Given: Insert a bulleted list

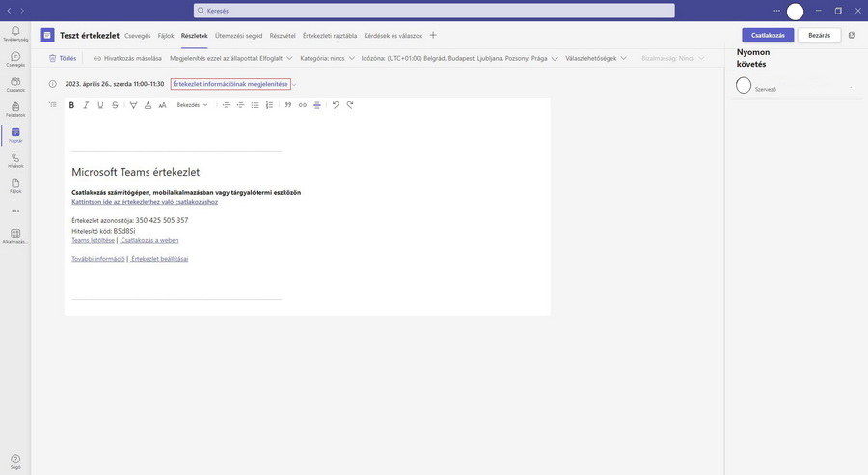Looking at the screenshot, I should coord(255,105).
